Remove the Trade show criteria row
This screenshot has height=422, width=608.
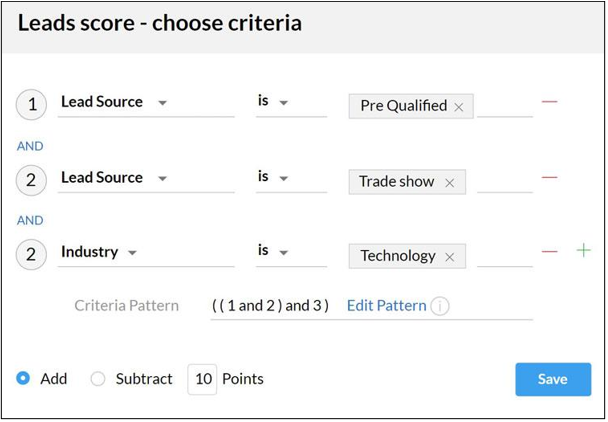point(549,177)
